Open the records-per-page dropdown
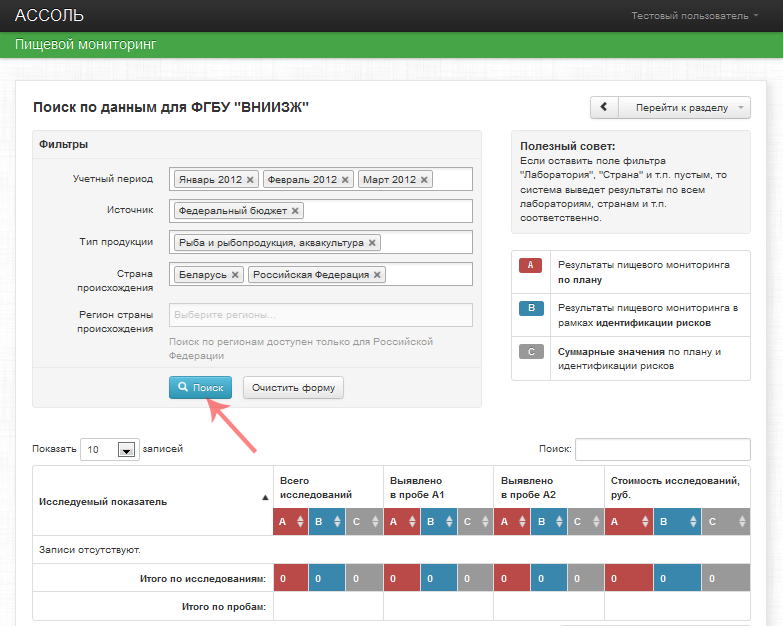The width and height of the screenshot is (783, 626). click(109, 450)
